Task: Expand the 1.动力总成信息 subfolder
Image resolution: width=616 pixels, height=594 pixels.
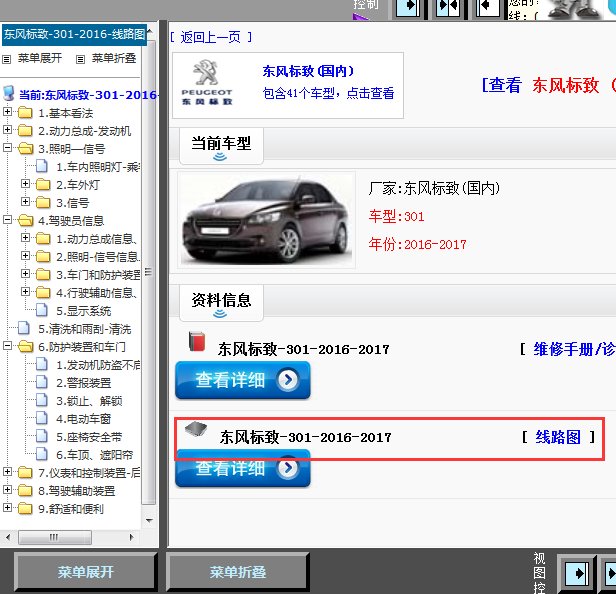Action: click(25, 238)
